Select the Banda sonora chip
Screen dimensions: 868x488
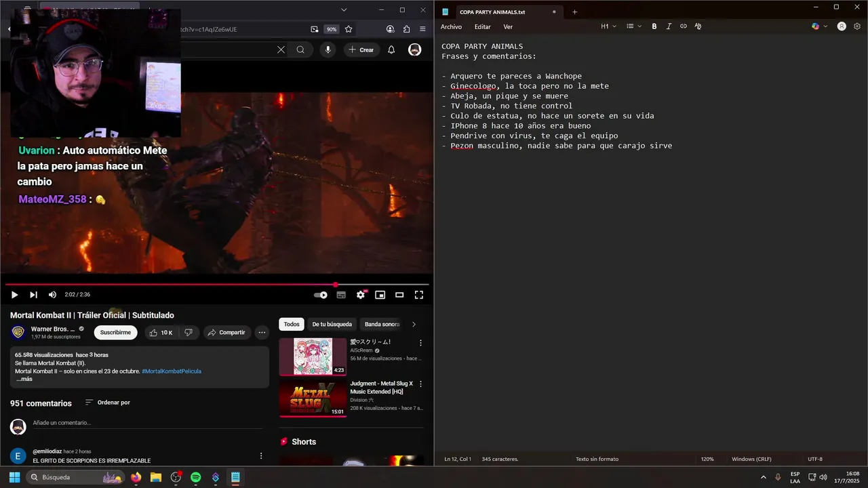382,324
